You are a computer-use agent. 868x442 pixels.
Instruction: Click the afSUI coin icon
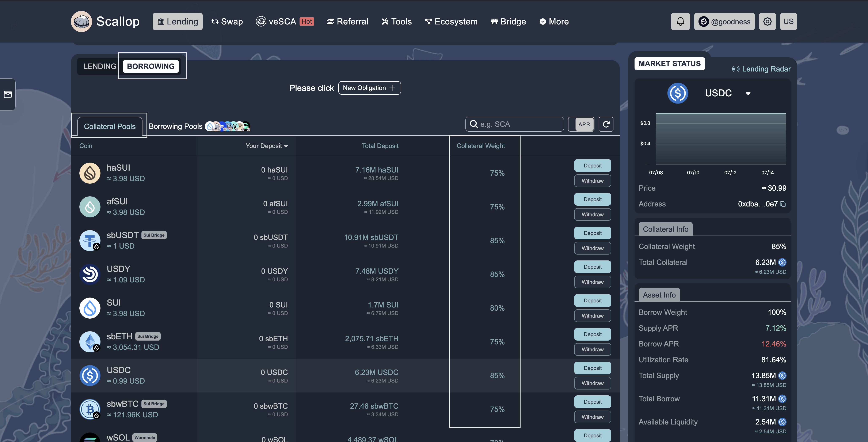coord(90,207)
